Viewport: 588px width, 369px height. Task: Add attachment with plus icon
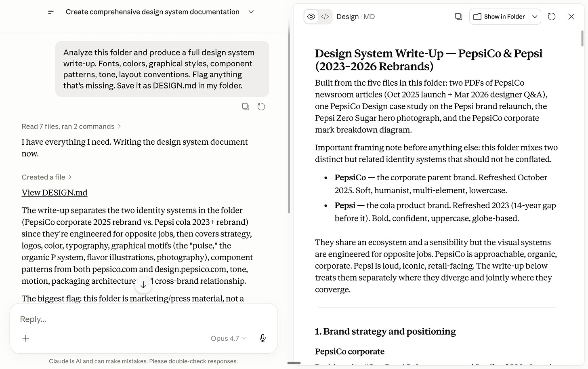coord(26,338)
